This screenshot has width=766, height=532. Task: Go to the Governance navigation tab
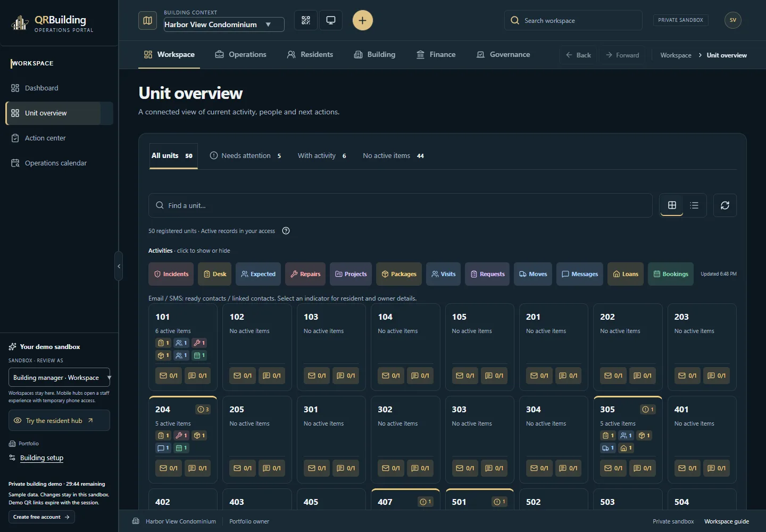pyautogui.click(x=503, y=55)
